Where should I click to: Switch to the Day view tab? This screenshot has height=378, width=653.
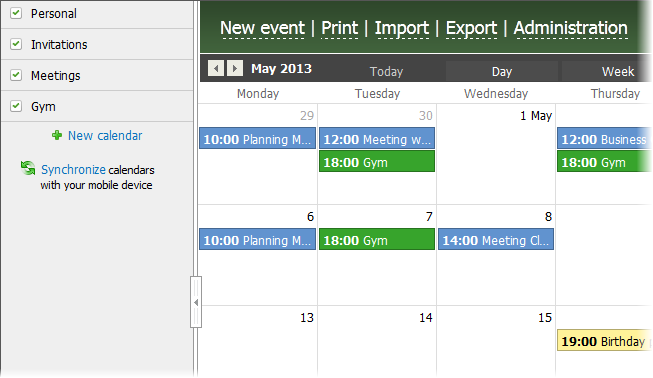[502, 72]
